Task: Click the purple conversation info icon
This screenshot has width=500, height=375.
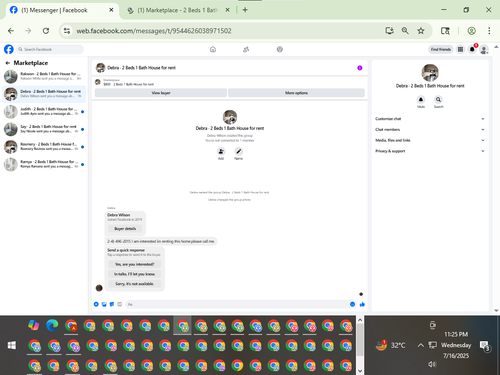Action: 360,68
